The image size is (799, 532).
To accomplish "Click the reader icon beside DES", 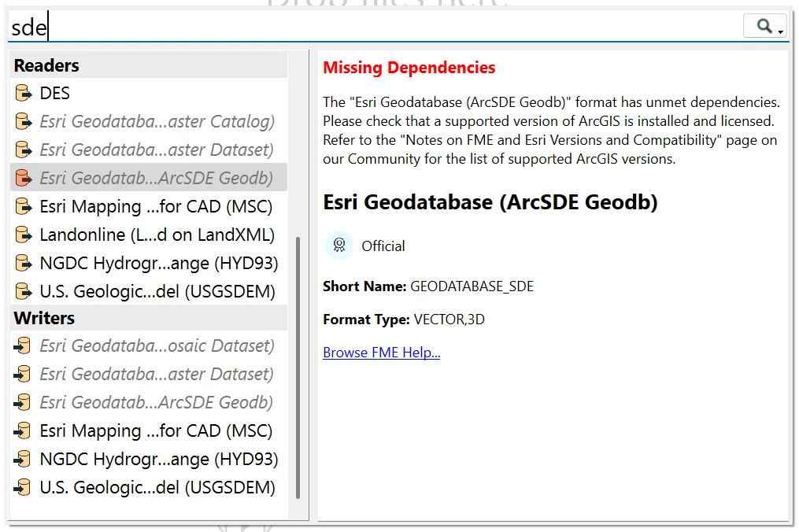I will coord(24,93).
